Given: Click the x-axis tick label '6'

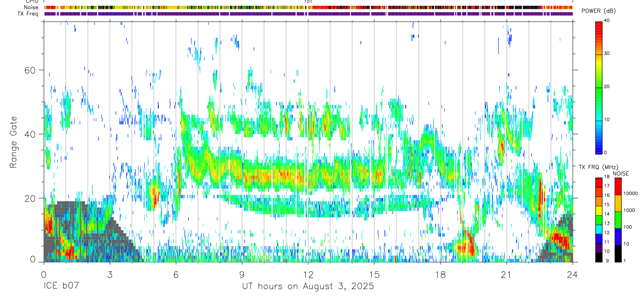Looking at the screenshot, I should pyautogui.click(x=176, y=274).
